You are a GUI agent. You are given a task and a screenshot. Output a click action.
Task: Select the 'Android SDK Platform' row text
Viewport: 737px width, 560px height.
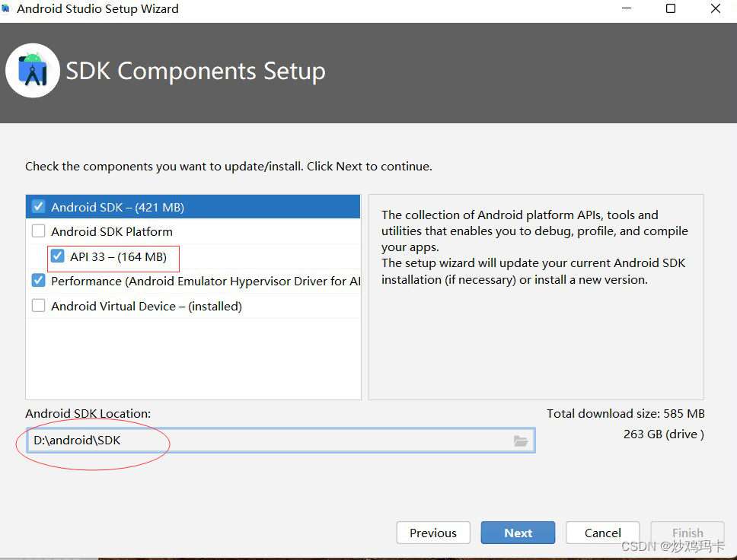pos(112,231)
